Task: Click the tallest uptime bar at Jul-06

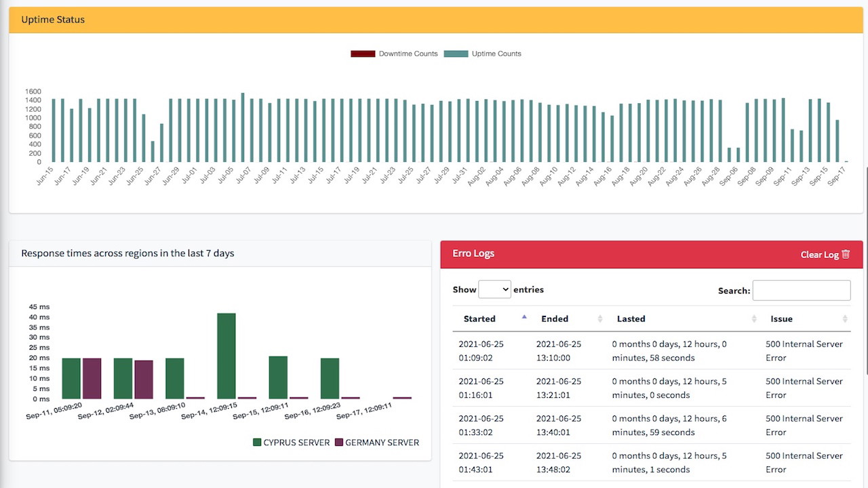Action: [243, 128]
